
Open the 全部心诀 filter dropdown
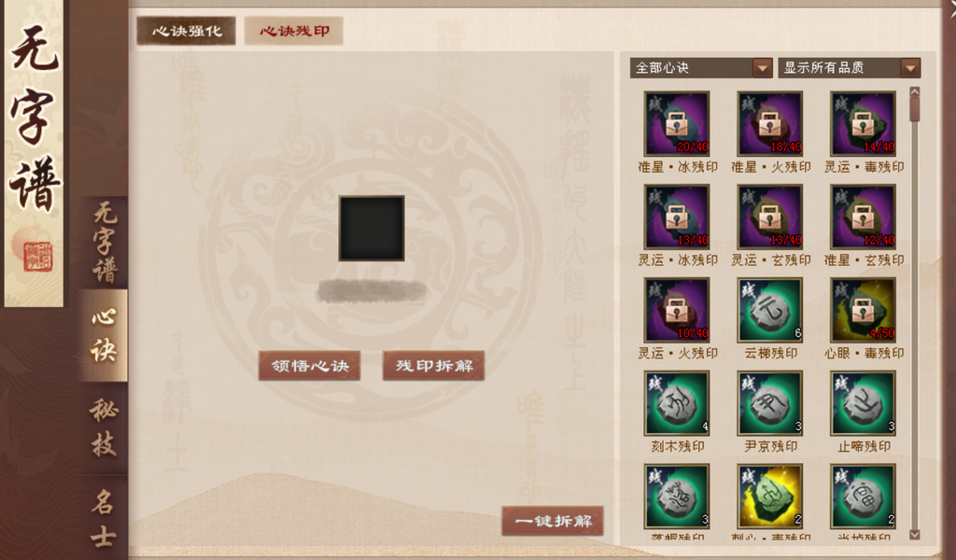[x=701, y=67]
